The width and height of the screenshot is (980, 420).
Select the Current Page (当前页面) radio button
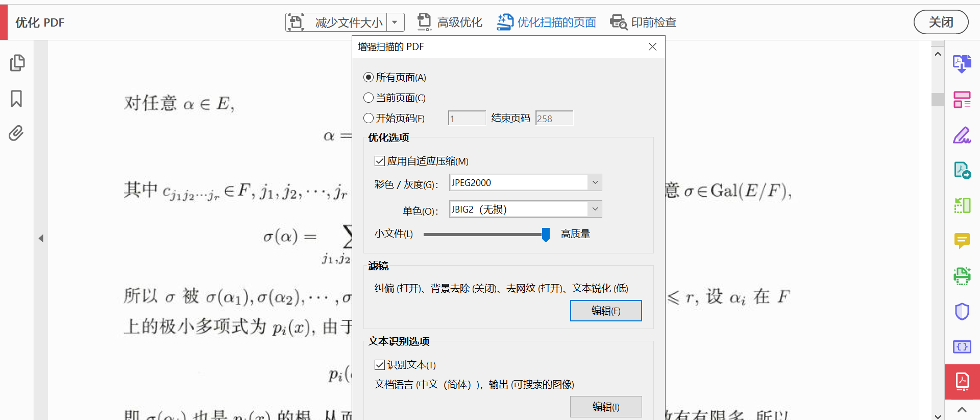tap(368, 98)
